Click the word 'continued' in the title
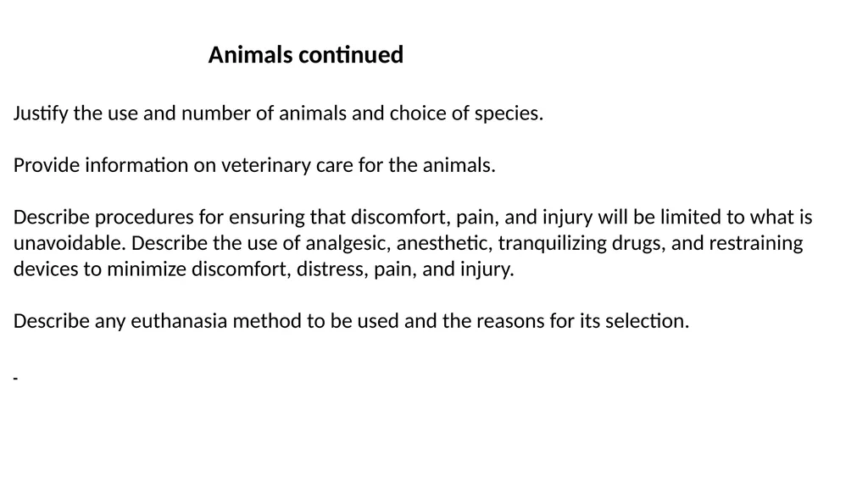This screenshot has width=868, height=487. [x=351, y=55]
